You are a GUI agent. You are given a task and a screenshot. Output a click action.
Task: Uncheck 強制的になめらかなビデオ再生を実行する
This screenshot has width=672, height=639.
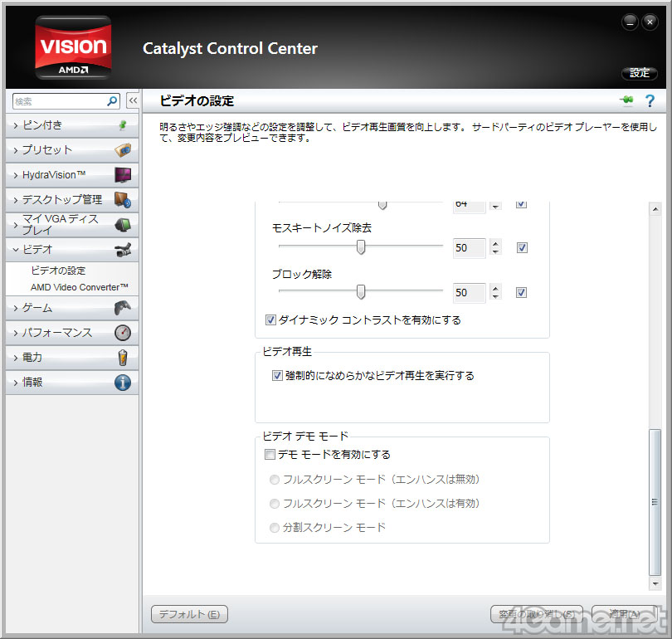(x=277, y=375)
